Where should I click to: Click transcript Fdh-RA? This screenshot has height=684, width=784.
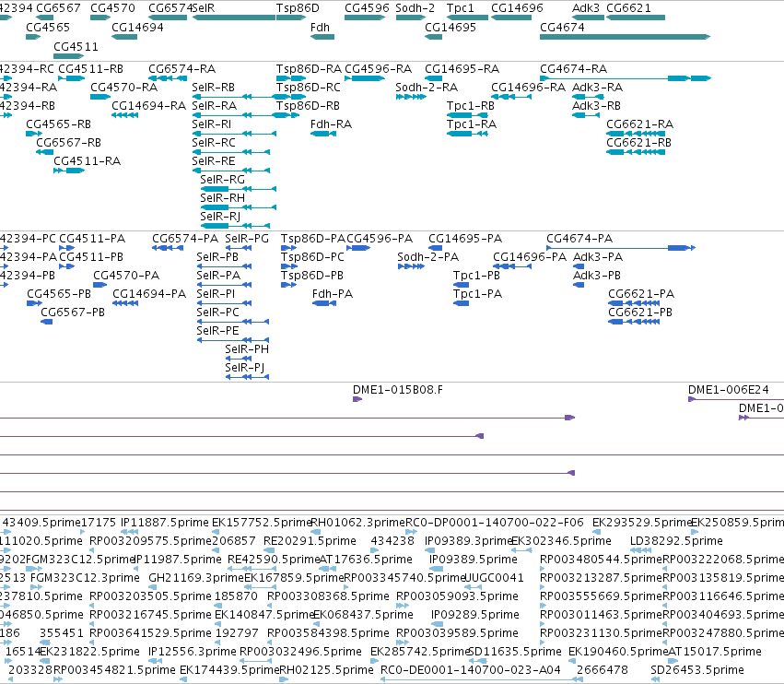coord(323,134)
